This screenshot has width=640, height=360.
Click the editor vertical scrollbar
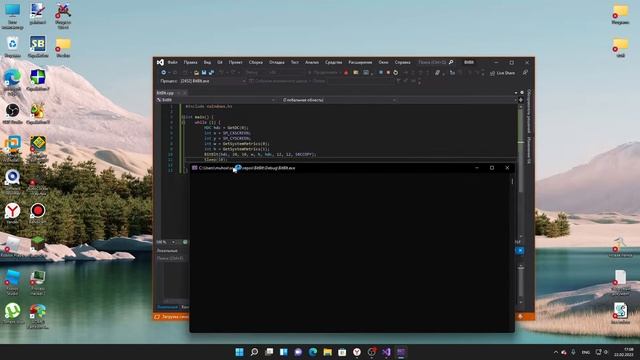click(x=520, y=171)
